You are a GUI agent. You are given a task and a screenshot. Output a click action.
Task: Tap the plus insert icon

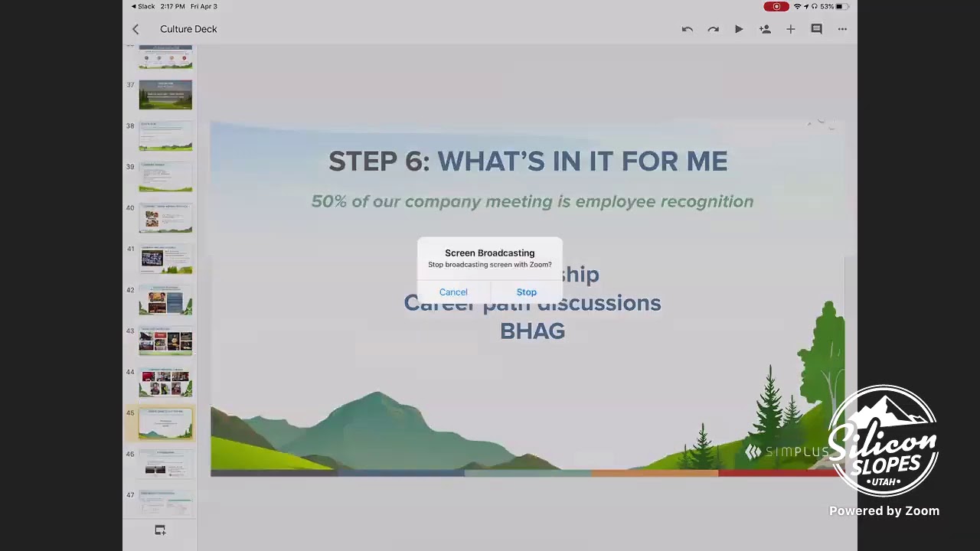point(790,29)
